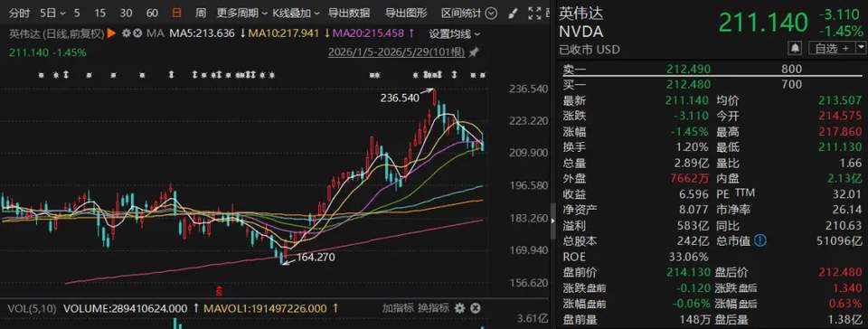Open MA indicator settings gear icon
The width and height of the screenshot is (868, 329).
[127, 33]
